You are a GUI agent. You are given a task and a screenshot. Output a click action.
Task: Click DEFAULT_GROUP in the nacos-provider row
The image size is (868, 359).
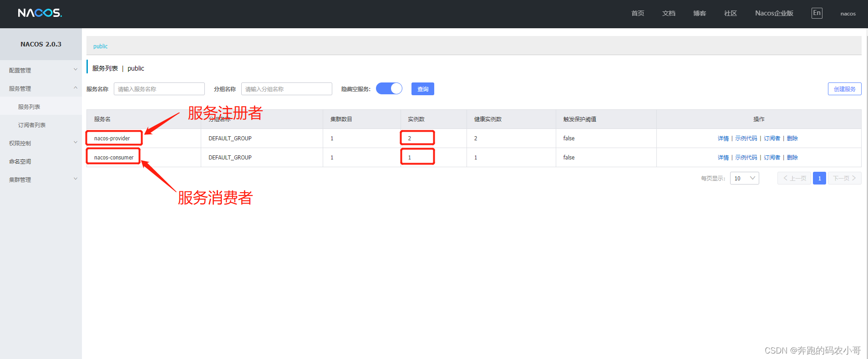pos(230,138)
